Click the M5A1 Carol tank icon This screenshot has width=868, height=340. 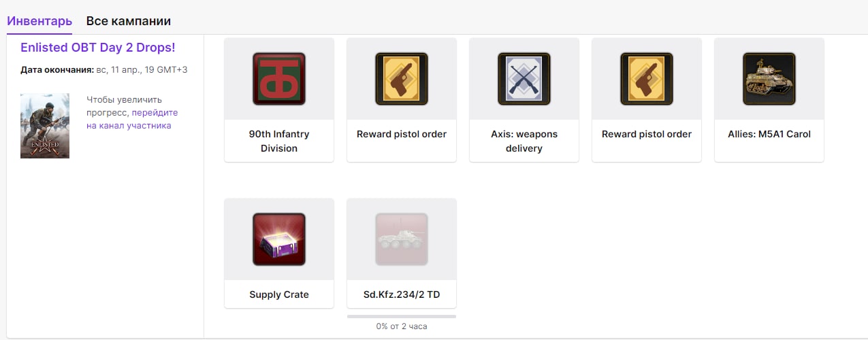[769, 79]
